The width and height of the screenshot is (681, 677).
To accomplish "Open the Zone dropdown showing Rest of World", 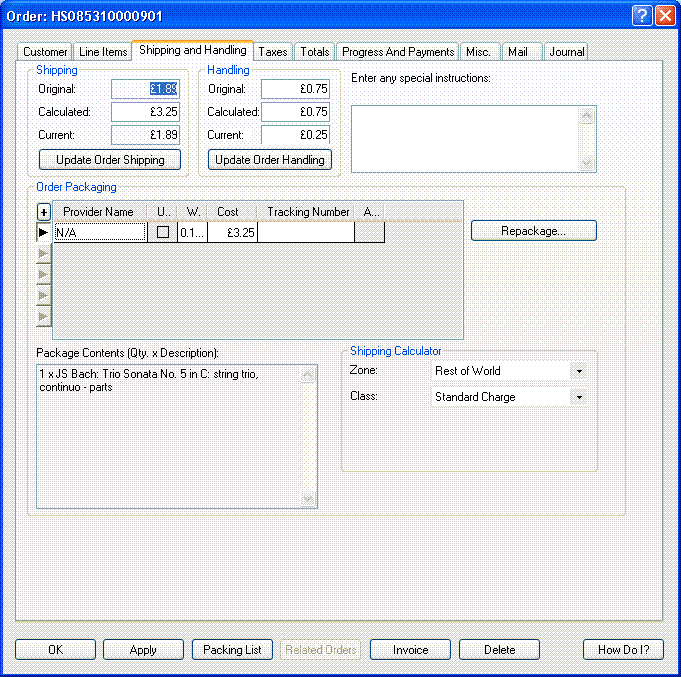I will 578,371.
